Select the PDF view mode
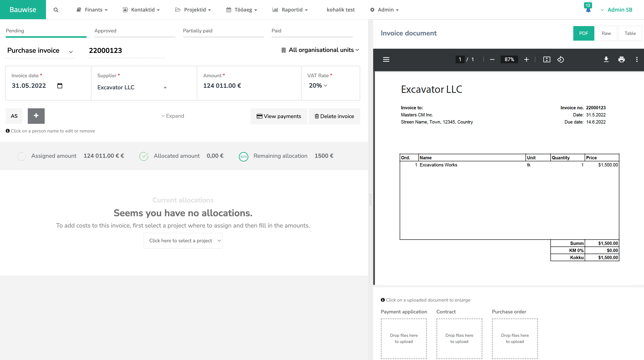Viewport: 644px width, 360px height. pyautogui.click(x=583, y=33)
